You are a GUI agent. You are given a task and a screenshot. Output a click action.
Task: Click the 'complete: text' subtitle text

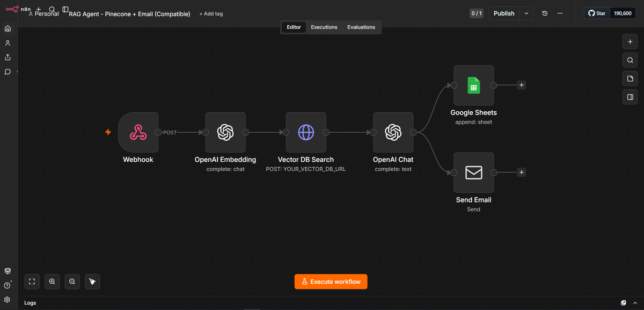(x=393, y=169)
